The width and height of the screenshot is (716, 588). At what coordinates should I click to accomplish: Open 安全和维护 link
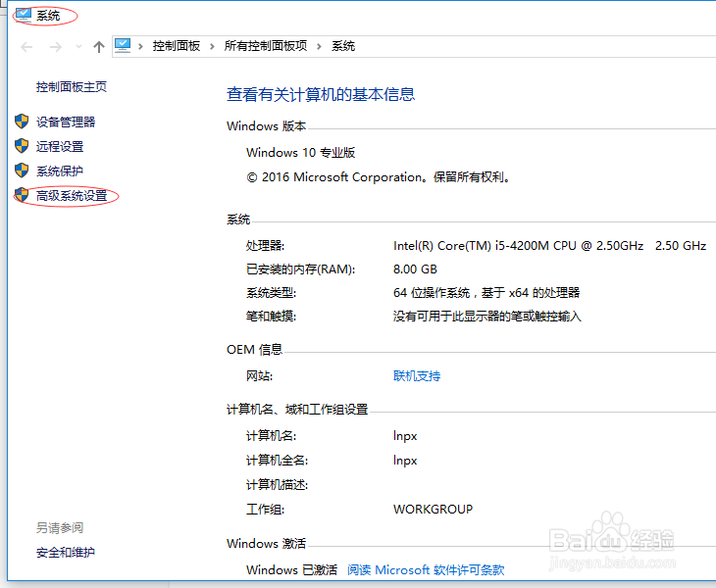(x=66, y=553)
